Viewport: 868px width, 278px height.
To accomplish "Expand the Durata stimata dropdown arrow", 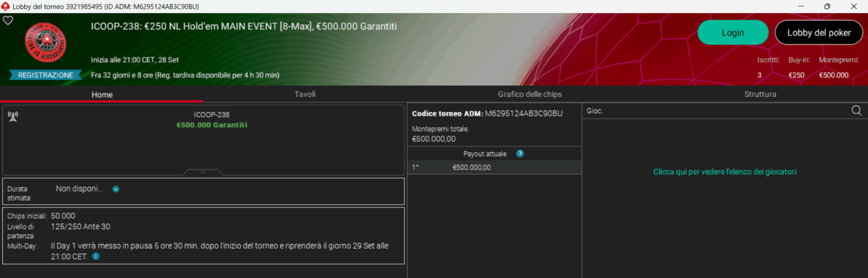I will coord(116,189).
